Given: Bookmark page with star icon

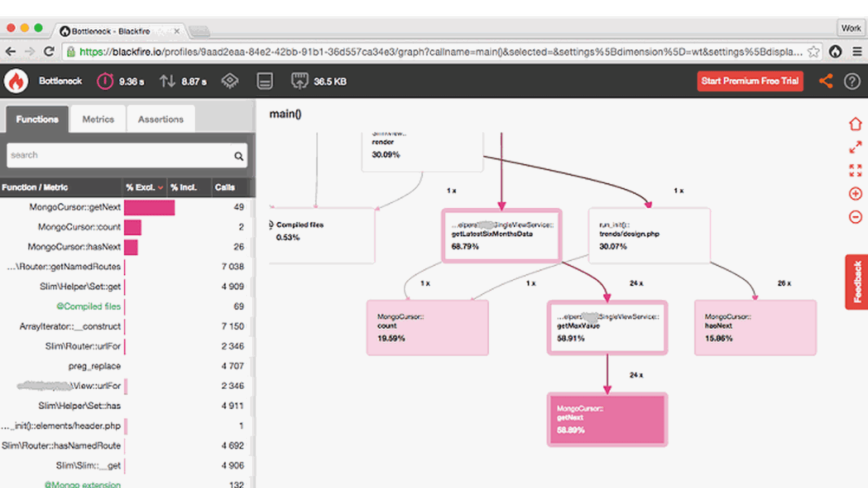Looking at the screenshot, I should (x=813, y=52).
